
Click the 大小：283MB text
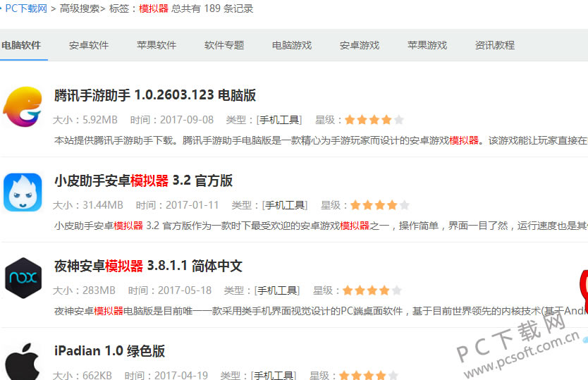(x=84, y=290)
